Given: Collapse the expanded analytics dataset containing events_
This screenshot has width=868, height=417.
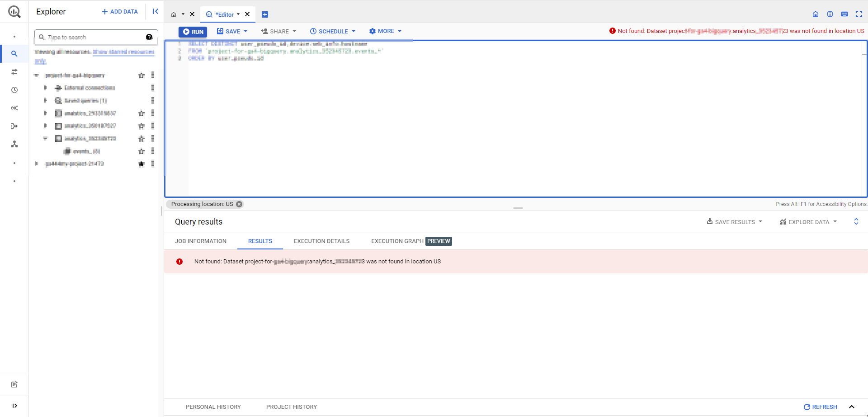Looking at the screenshot, I should tap(46, 138).
